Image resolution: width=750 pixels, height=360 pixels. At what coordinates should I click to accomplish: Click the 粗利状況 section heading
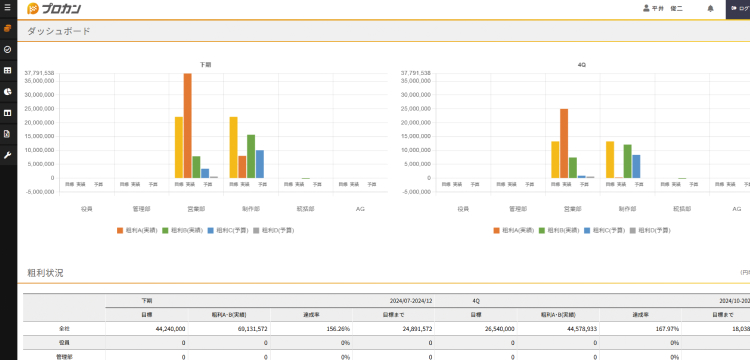pos(45,273)
